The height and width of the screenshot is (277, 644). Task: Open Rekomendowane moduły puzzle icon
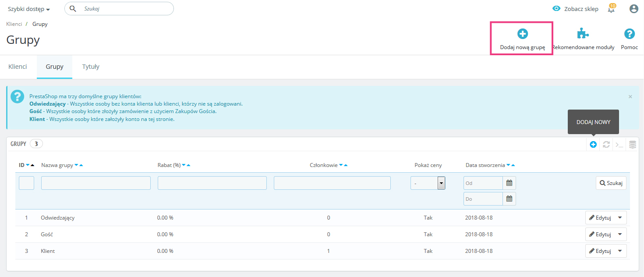(x=583, y=34)
